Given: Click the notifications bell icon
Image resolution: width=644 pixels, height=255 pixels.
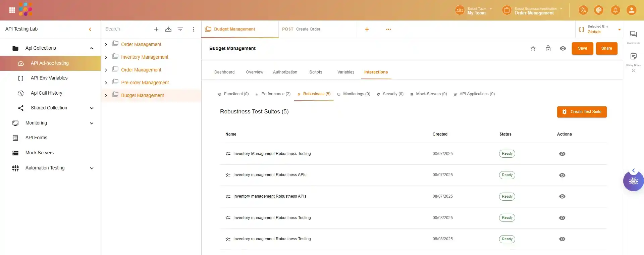Looking at the screenshot, I should tap(615, 10).
